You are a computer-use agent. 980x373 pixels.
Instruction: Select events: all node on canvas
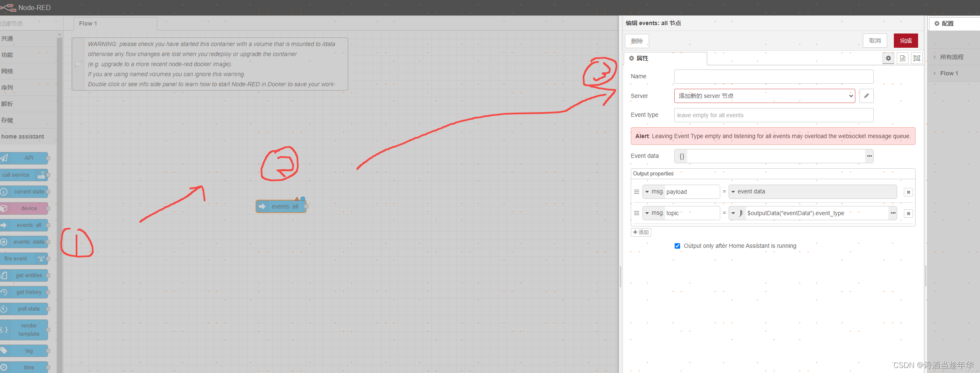pos(281,206)
